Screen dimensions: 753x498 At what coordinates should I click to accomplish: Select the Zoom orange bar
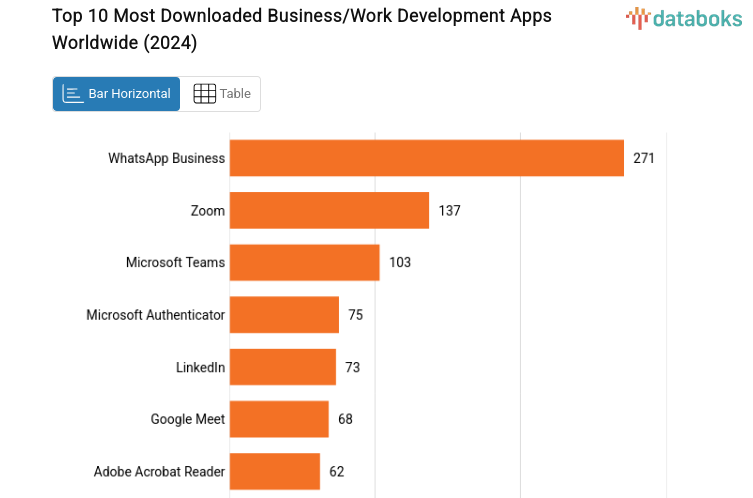pyautogui.click(x=329, y=210)
